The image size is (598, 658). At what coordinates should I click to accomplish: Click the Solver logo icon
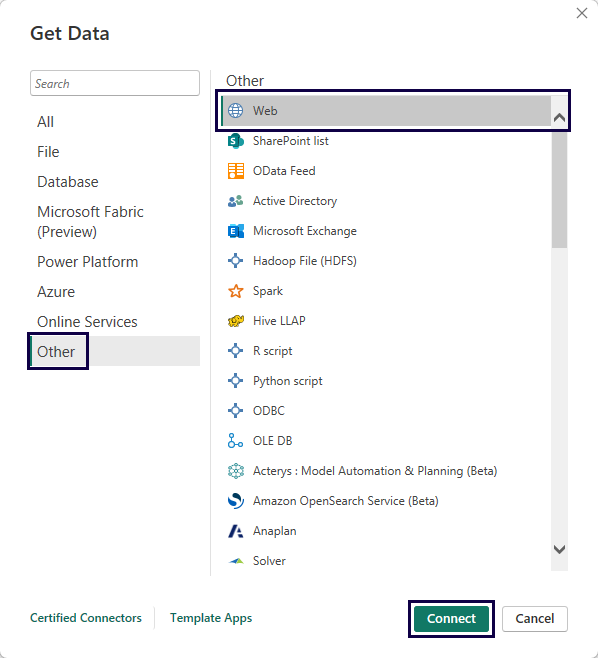235,561
